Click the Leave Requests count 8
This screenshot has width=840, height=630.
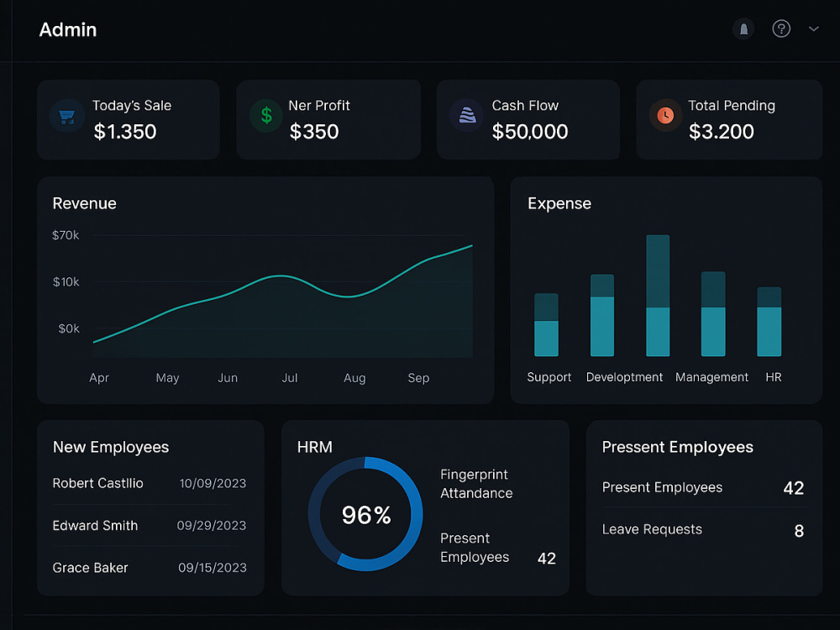[799, 531]
